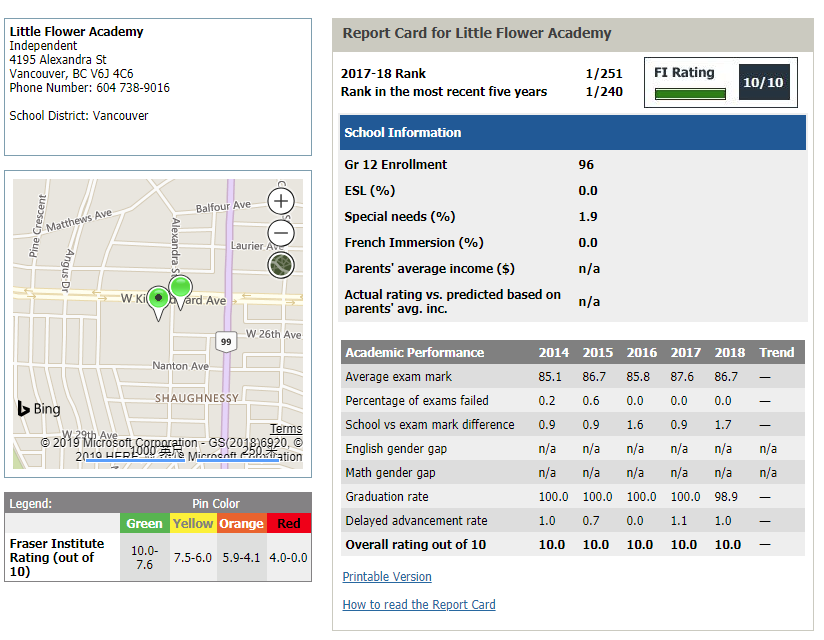Click the School Information header
824x640 pixels.
572,132
